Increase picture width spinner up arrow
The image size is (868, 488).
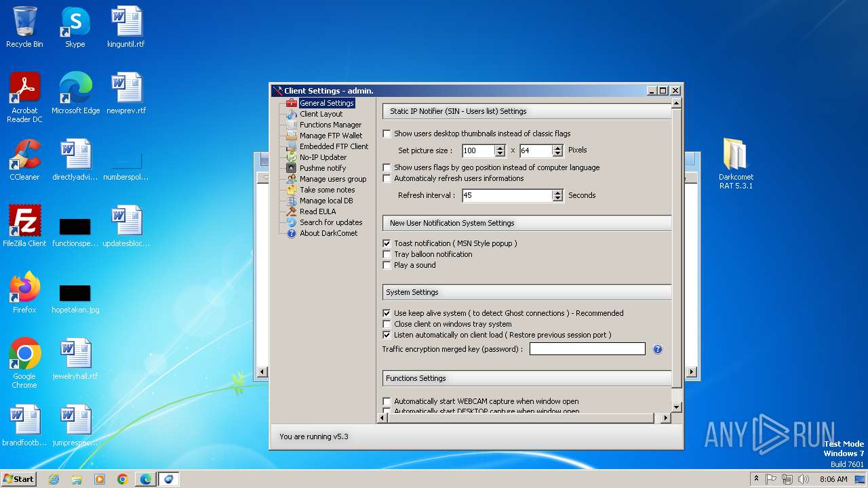coord(500,148)
